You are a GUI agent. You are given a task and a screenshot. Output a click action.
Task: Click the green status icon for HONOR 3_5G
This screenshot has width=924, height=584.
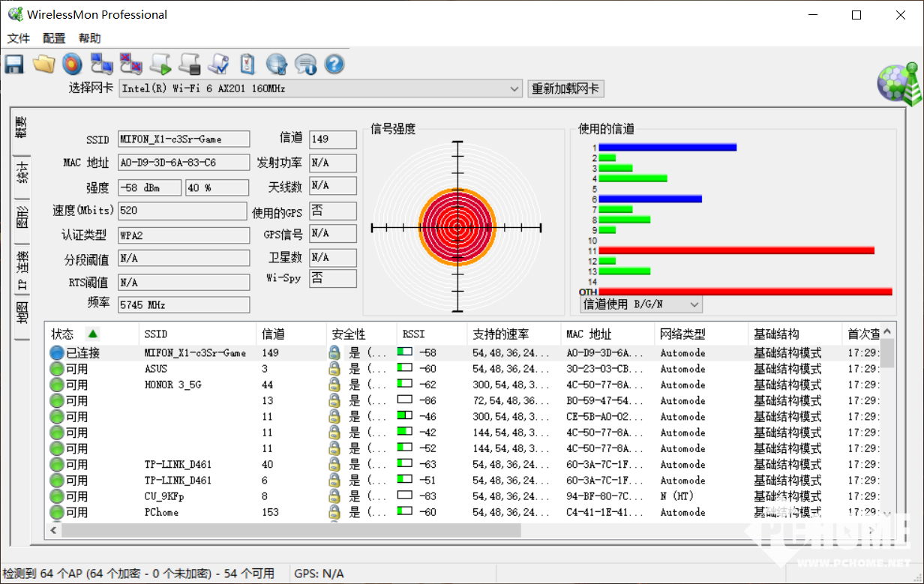click(x=57, y=385)
